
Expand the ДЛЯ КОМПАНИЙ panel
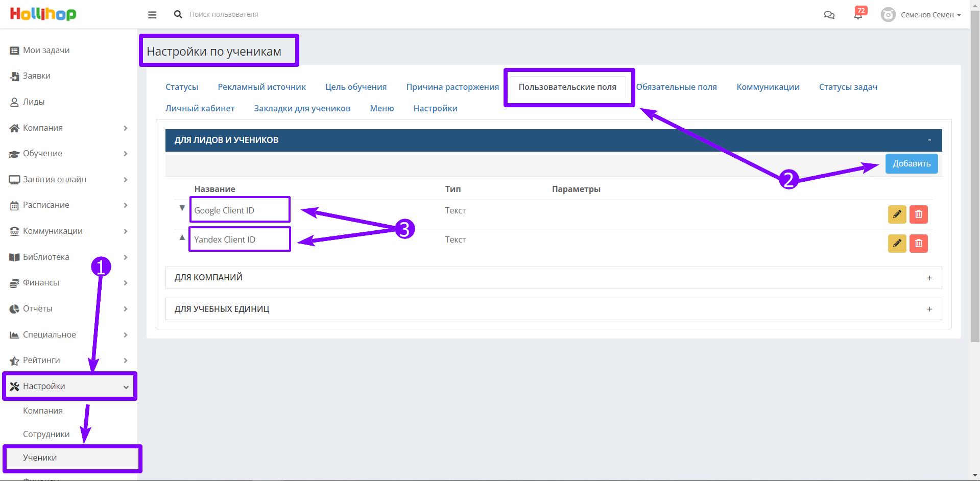tap(554, 278)
